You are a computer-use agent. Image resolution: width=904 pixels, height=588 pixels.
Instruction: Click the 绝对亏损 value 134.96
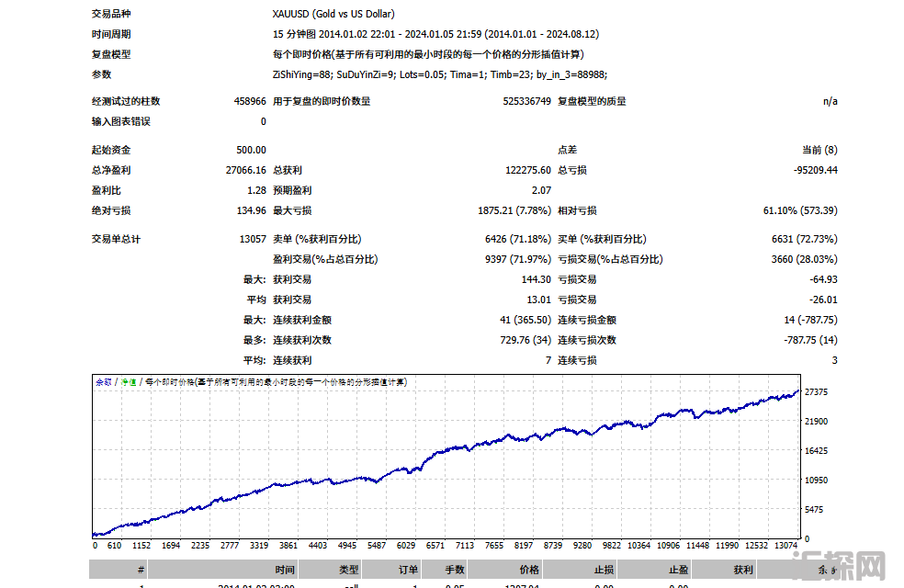coord(252,210)
